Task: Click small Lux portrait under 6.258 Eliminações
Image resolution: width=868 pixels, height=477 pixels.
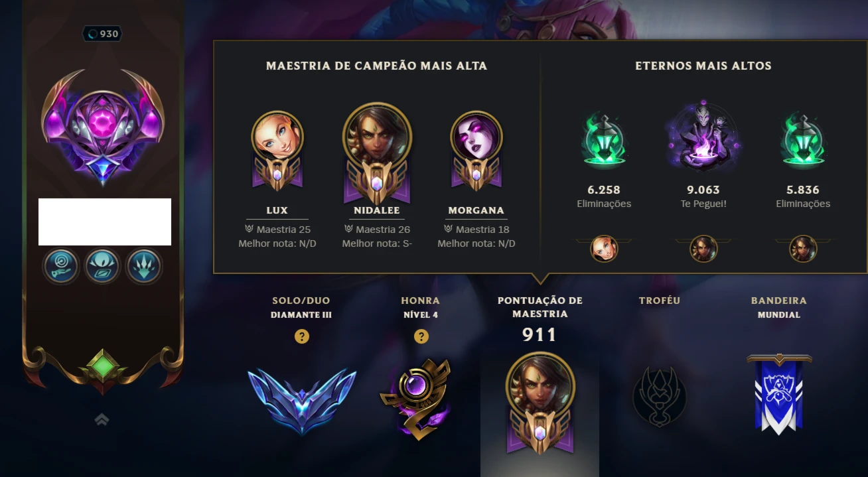Action: [x=604, y=249]
